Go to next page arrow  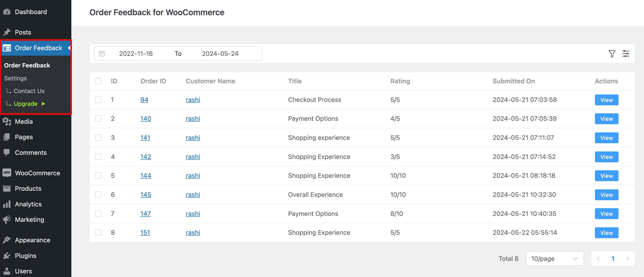click(627, 259)
